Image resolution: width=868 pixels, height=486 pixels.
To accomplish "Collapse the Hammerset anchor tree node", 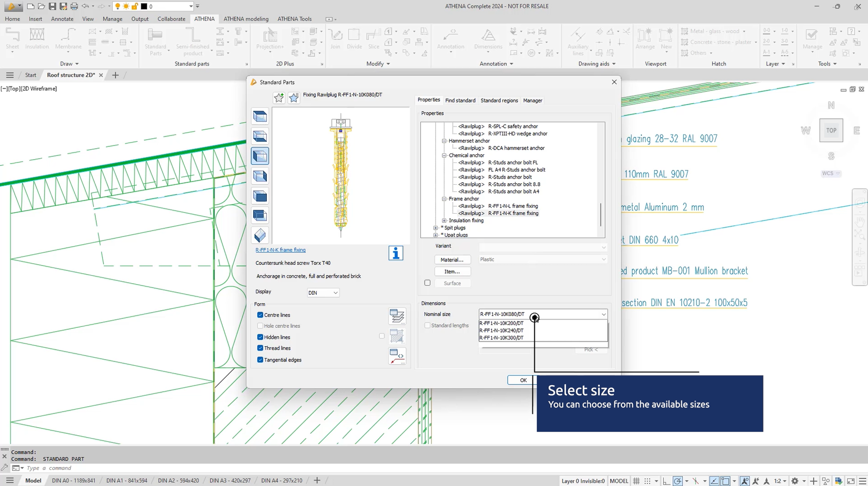I will 444,141.
